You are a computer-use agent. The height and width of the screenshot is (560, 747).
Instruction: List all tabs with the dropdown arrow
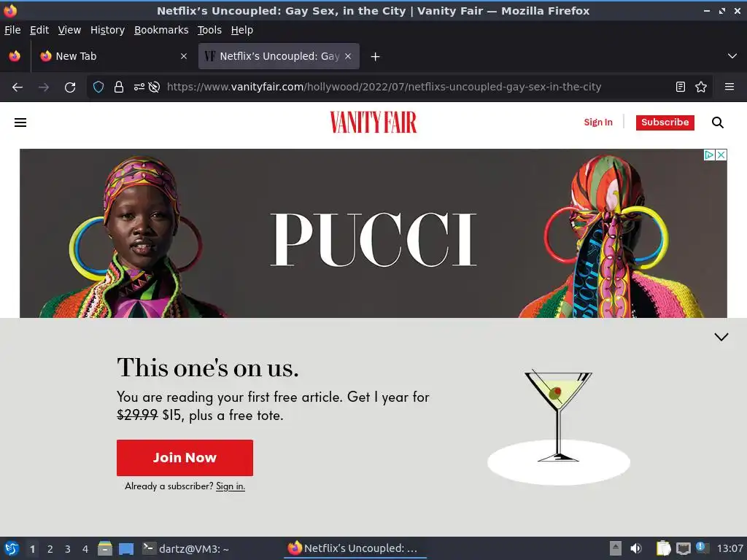732,56
